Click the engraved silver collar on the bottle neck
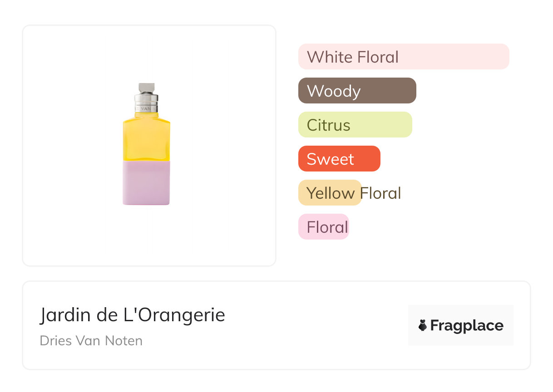The image size is (553, 392). (x=146, y=105)
